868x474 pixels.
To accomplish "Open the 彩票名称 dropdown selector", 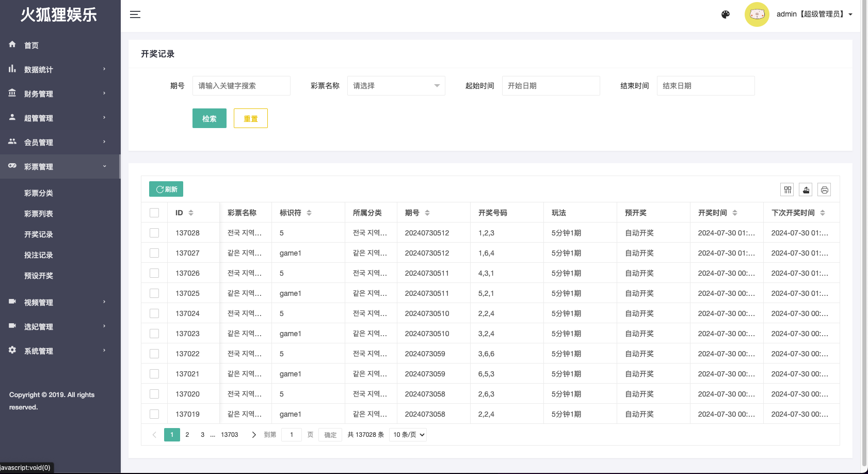I will 396,86.
